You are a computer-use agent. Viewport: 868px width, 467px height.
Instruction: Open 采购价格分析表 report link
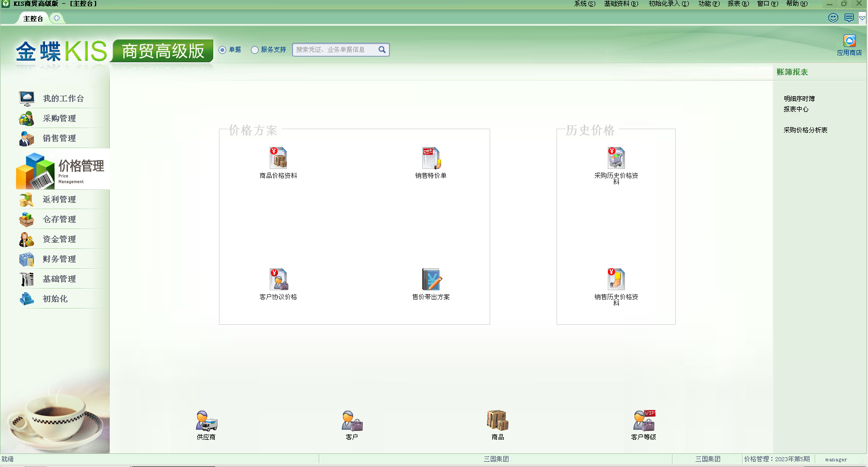[805, 130]
